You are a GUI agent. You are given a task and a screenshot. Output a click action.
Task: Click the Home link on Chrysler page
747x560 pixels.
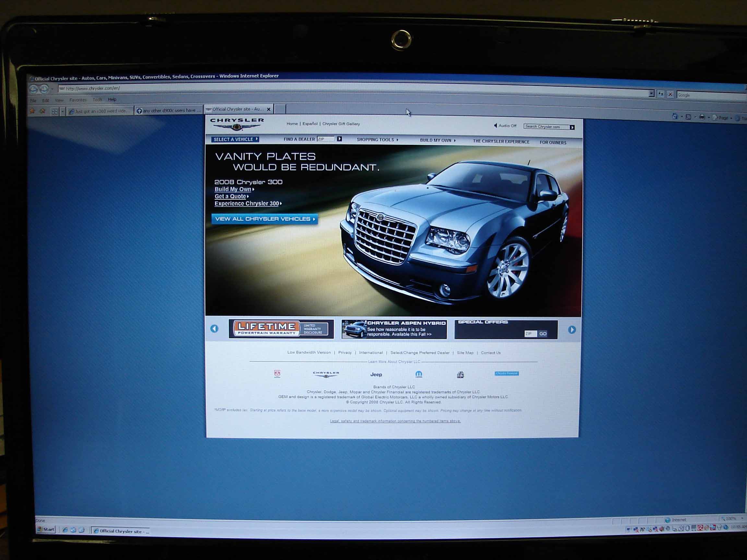(292, 124)
